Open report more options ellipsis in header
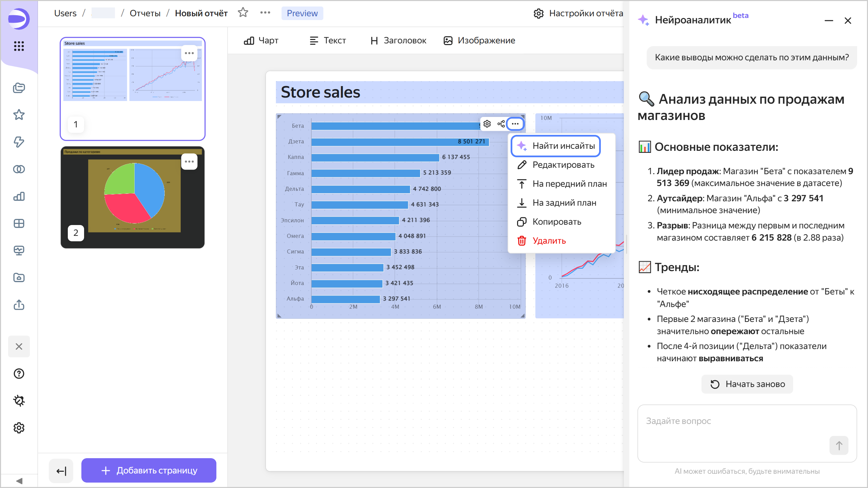The image size is (868, 488). (265, 13)
